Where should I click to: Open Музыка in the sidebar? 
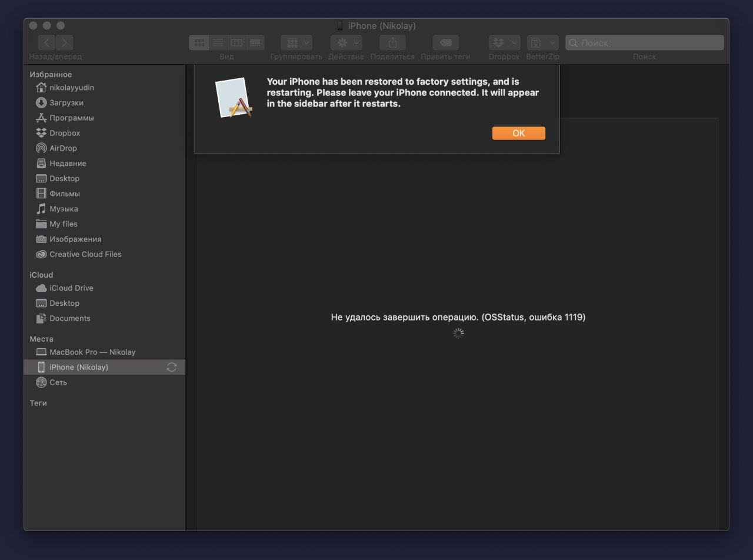coord(105,209)
